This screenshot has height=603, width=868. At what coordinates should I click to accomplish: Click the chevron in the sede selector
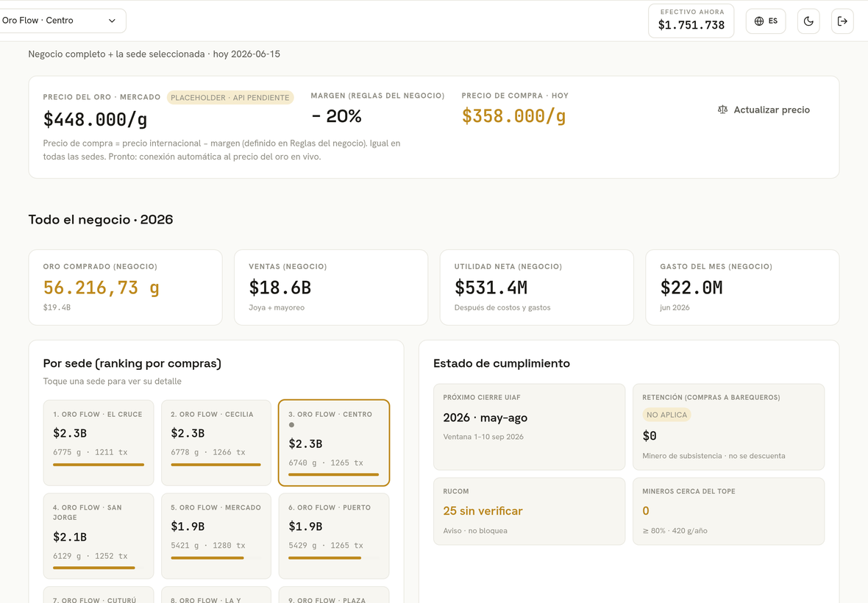tap(112, 21)
